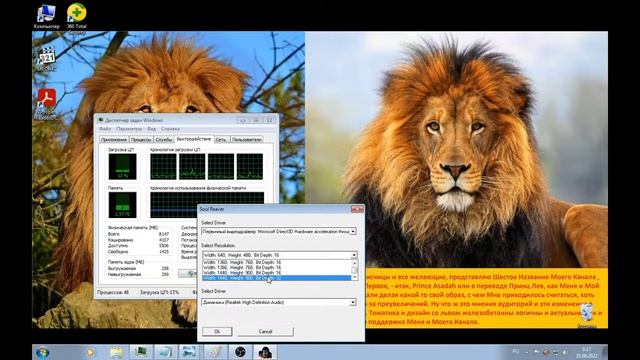Choose Width 1360, Height 768, Bit Depth 16
The height and width of the screenshot is (360, 640).
coord(277,262)
